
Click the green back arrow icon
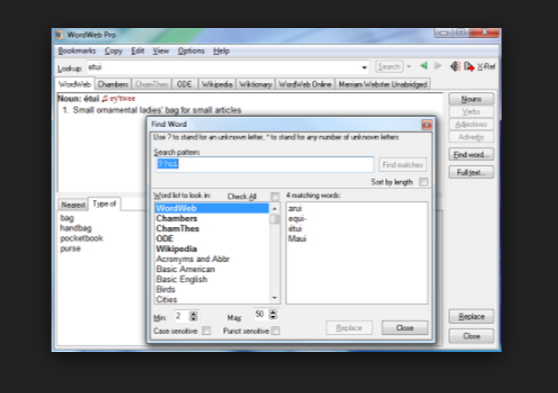click(x=423, y=66)
